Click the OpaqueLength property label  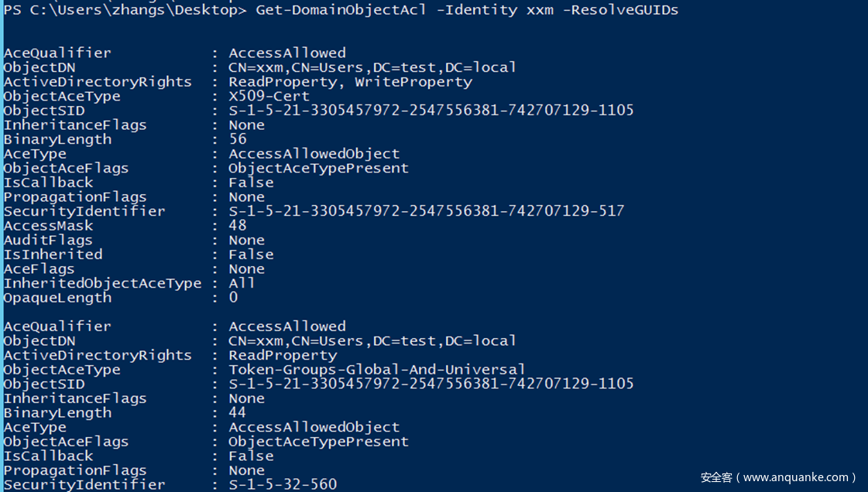pos(57,298)
